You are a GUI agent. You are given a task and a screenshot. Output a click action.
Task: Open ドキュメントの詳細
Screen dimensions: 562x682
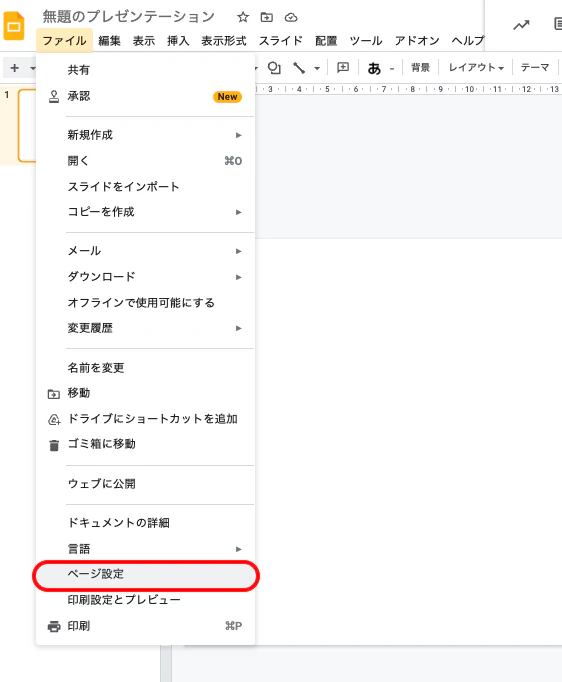145,523
